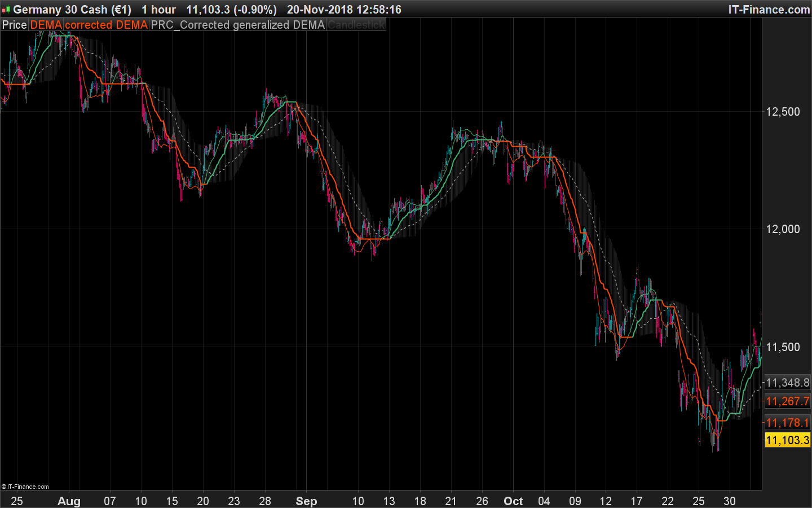Viewport: 812px width, 508px height.
Task: Select the greyed Candlestick legend label
Action: click(356, 25)
